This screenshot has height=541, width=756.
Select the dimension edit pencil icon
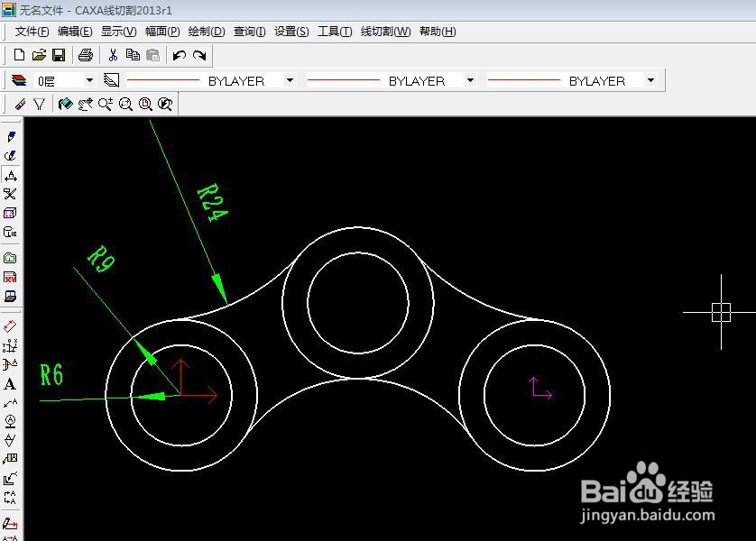click(x=10, y=523)
